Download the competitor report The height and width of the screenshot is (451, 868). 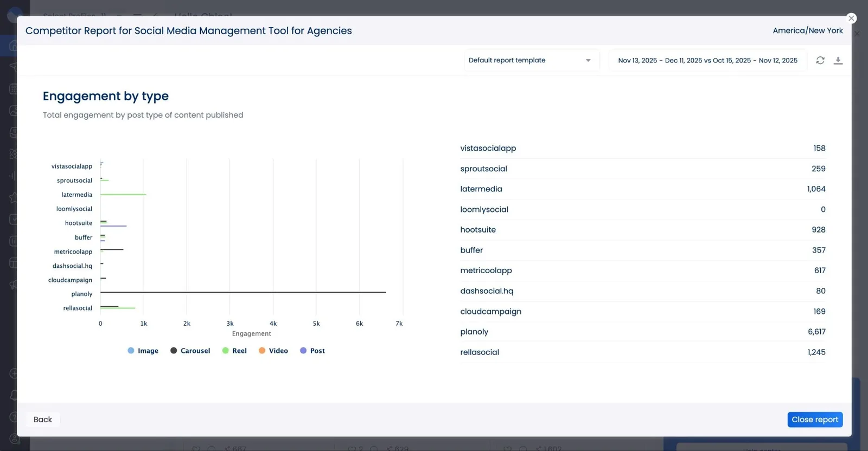[838, 60]
